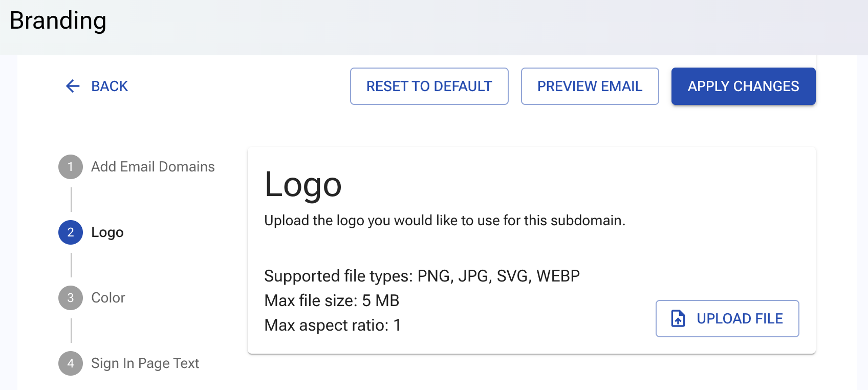This screenshot has width=868, height=390.
Task: Select step 1 circle icon
Action: [x=71, y=167]
